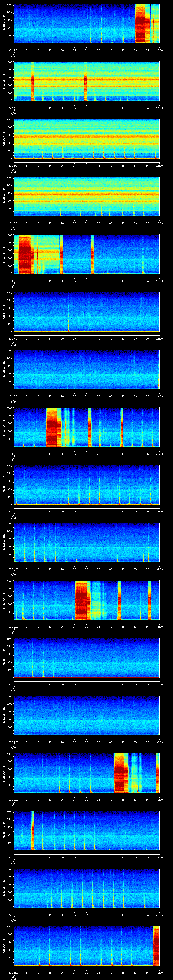Click the 35:00 end time label
This screenshot has height=980, width=173.
pos(159,742)
